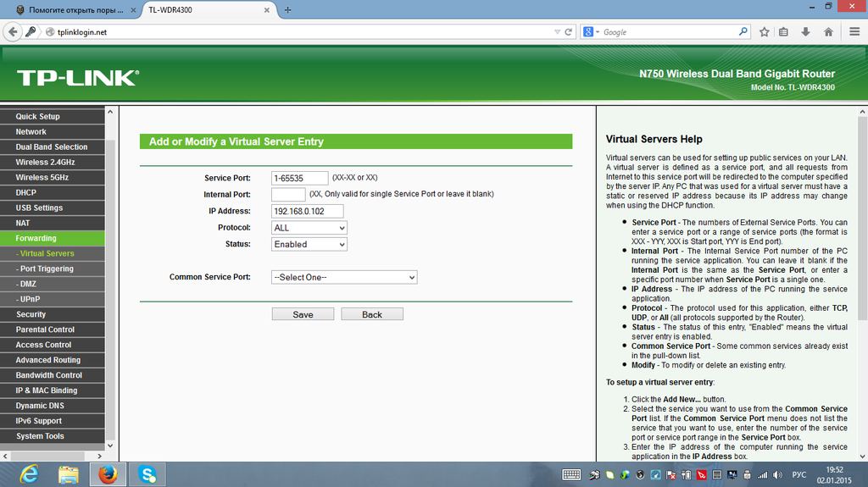Click the bookmark star icon
The image size is (868, 487).
[x=764, y=32]
